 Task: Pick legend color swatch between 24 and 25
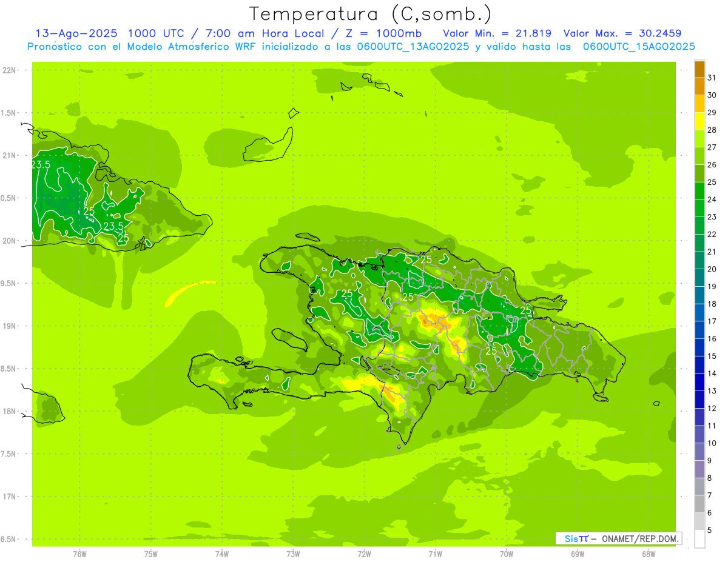[x=699, y=191]
